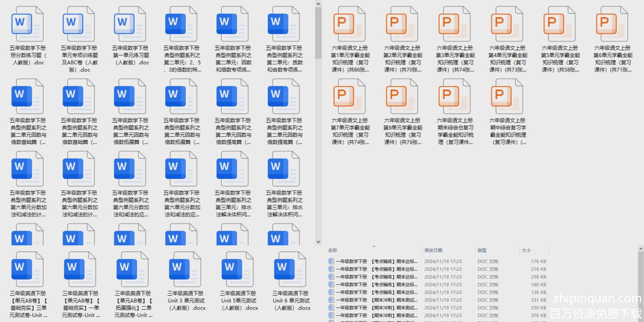The image size is (644, 322).
Task: Click the 名称 column header
Action: (333, 250)
